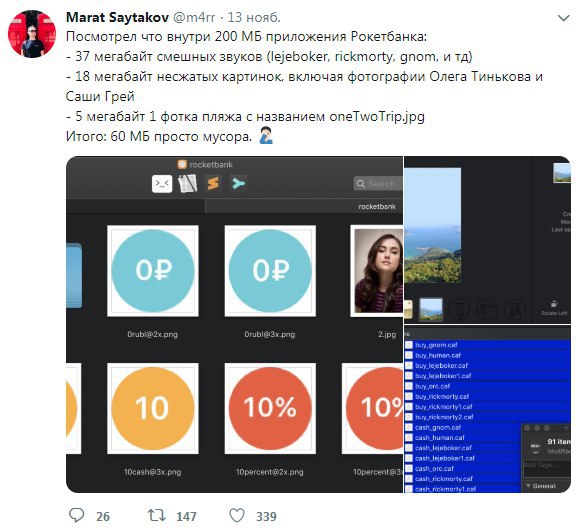Open tweet options chevron menu
Viewport: 579px width, 530px height.
point(563,18)
